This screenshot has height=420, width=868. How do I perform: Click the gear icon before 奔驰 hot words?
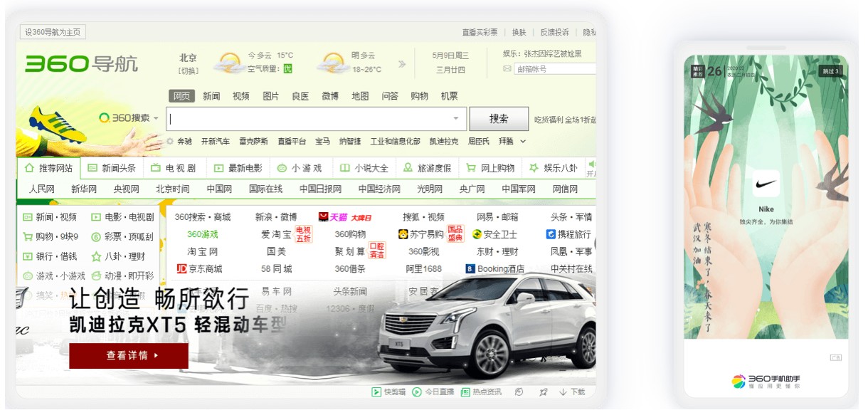pyautogui.click(x=170, y=141)
